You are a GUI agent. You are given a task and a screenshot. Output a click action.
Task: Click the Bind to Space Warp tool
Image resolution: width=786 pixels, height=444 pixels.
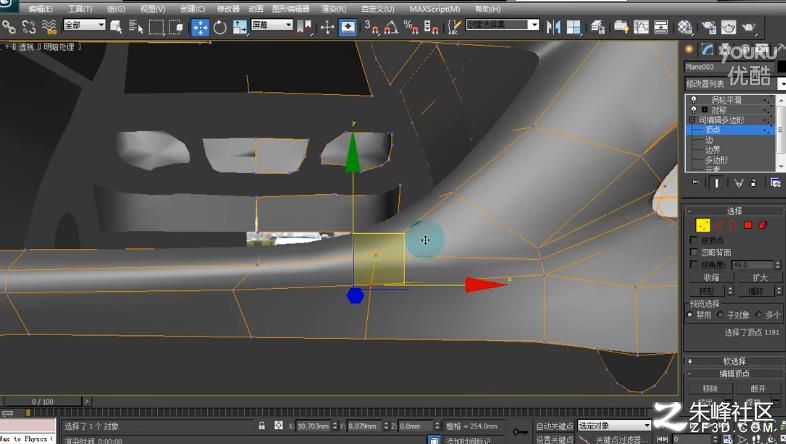pyautogui.click(x=49, y=27)
